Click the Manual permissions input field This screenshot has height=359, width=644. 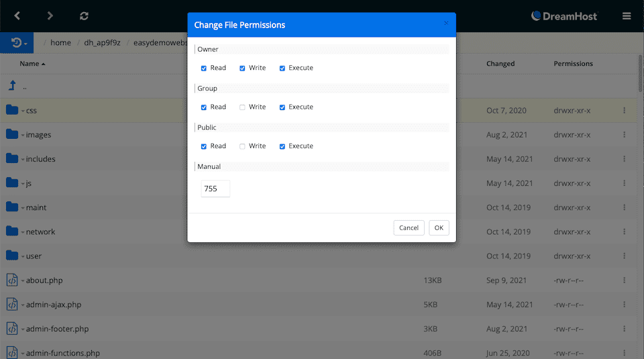click(x=215, y=189)
